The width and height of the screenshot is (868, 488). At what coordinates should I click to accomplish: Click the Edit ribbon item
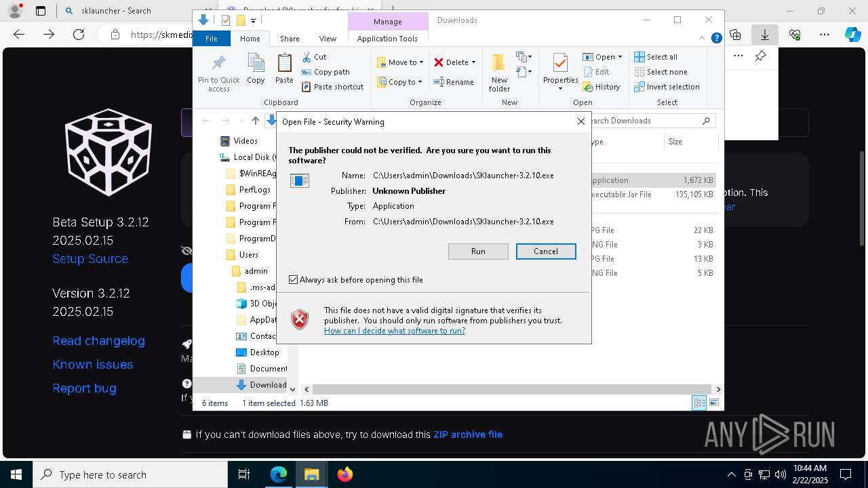click(596, 72)
